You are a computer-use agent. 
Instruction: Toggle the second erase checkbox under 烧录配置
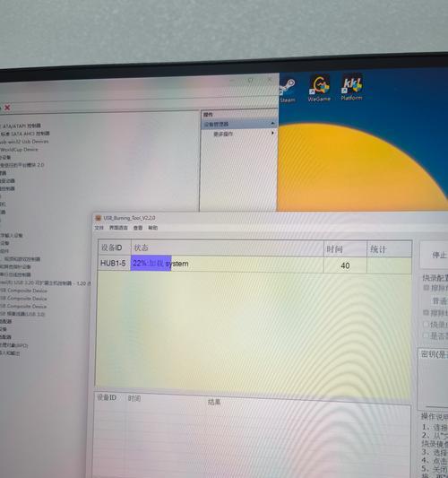[426, 313]
